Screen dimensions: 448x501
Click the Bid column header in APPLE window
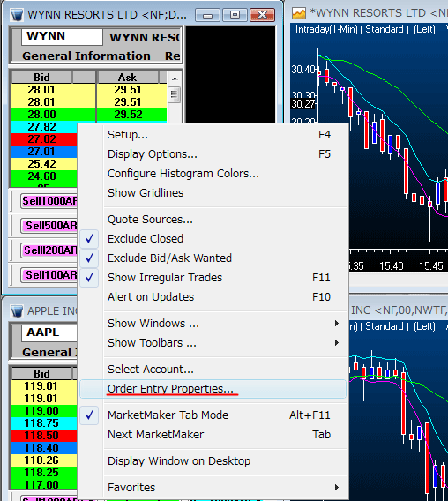[x=41, y=373]
